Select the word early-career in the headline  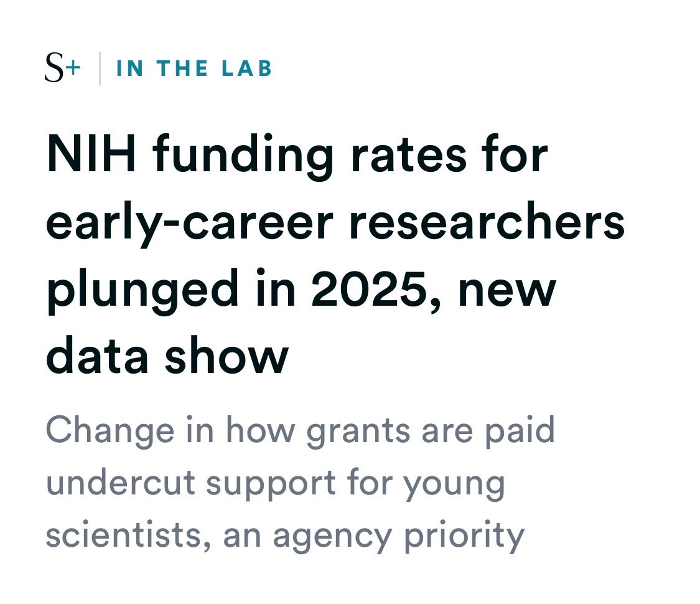tap(190, 224)
